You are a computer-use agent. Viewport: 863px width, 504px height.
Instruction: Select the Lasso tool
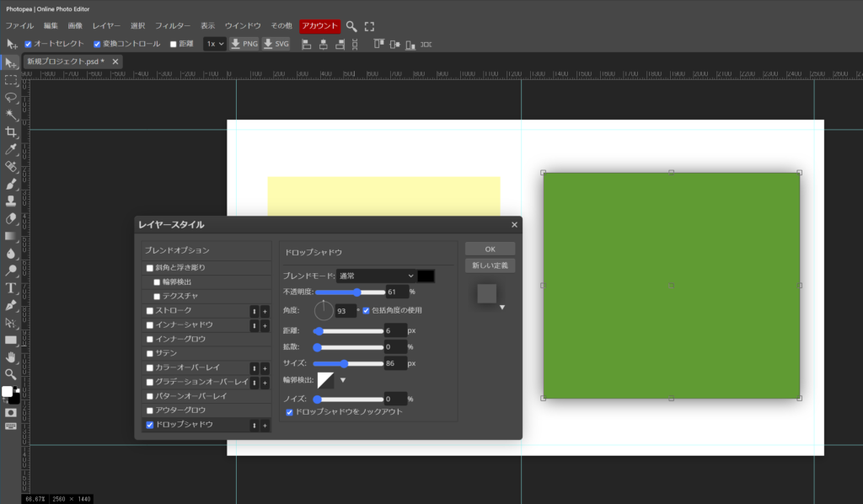click(11, 98)
